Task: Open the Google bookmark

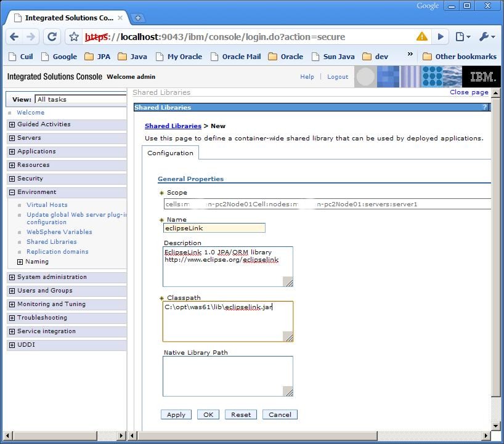Action: [59, 57]
